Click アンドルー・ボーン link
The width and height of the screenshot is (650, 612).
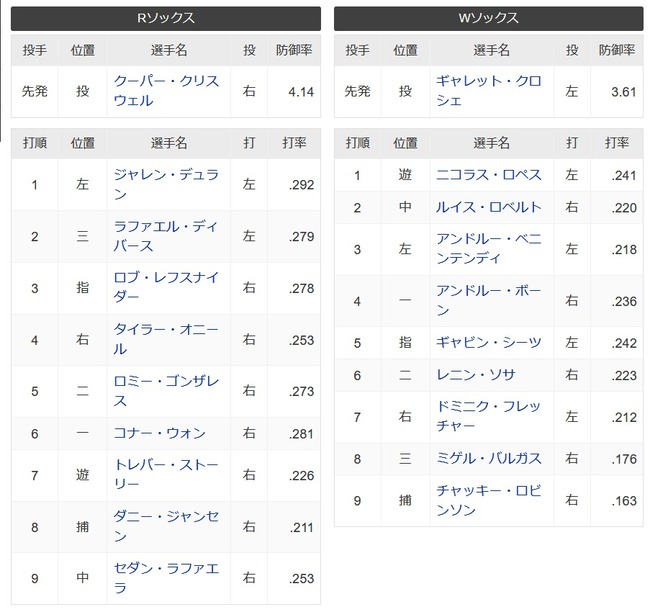tap(488, 301)
